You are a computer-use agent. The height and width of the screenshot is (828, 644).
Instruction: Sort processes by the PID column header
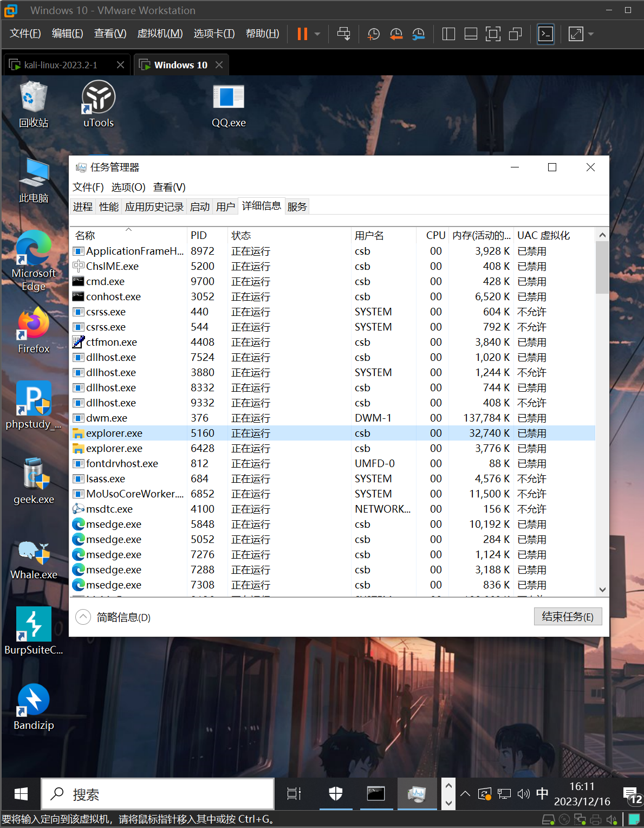point(207,235)
